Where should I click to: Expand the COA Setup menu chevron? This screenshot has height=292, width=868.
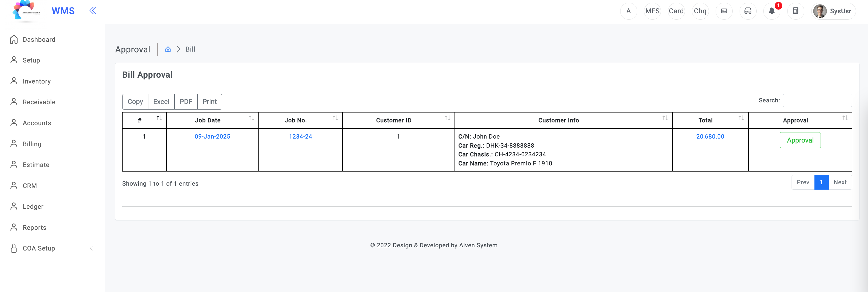[91, 248]
